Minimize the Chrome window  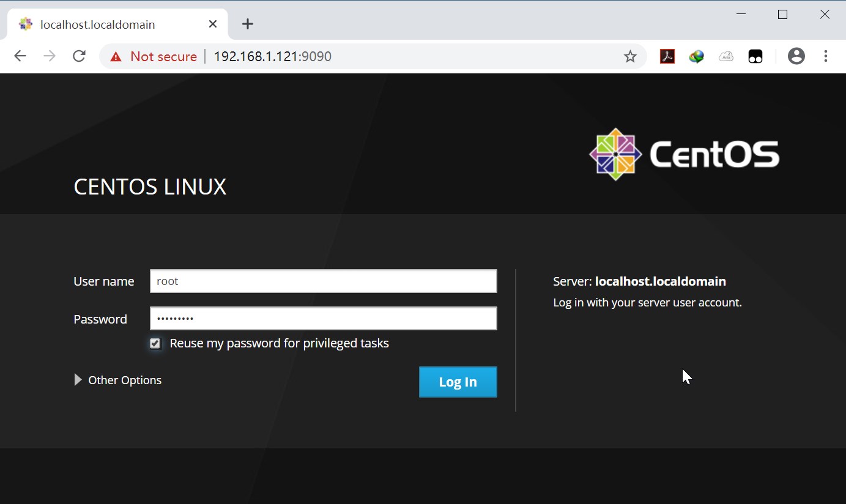coord(741,14)
